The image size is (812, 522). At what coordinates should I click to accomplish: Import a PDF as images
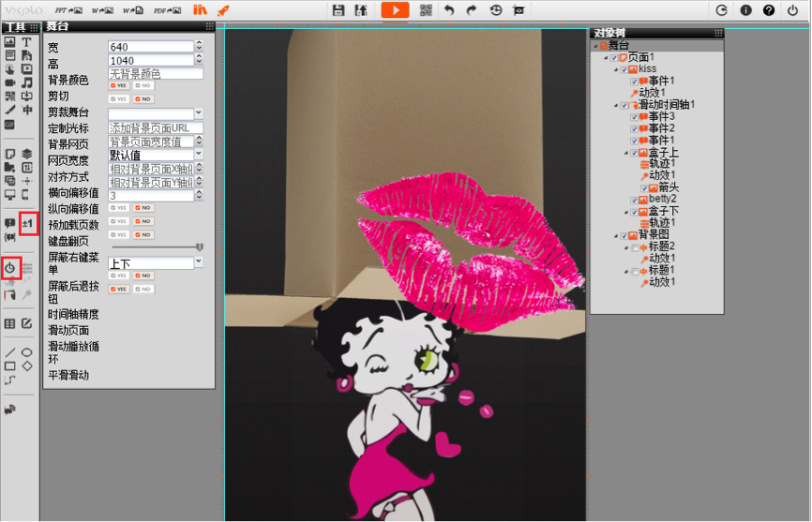point(167,10)
